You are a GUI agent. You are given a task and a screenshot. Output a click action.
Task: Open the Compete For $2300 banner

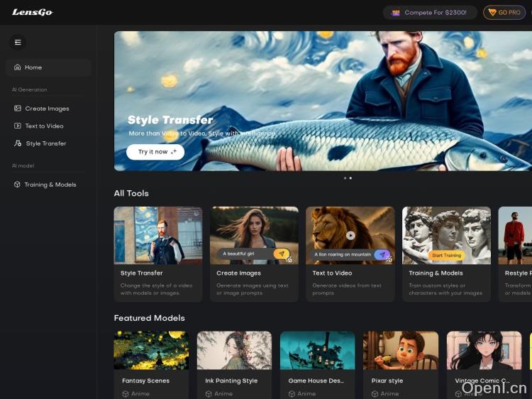pyautogui.click(x=430, y=13)
